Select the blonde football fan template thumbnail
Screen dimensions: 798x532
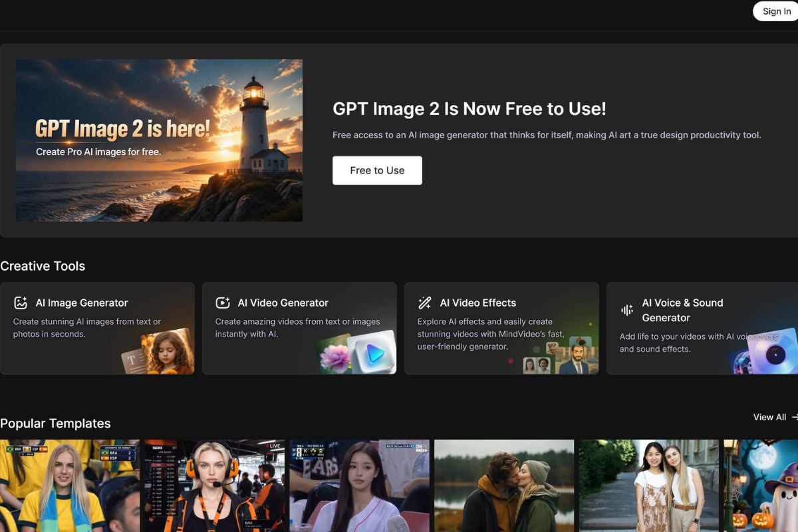click(70, 485)
